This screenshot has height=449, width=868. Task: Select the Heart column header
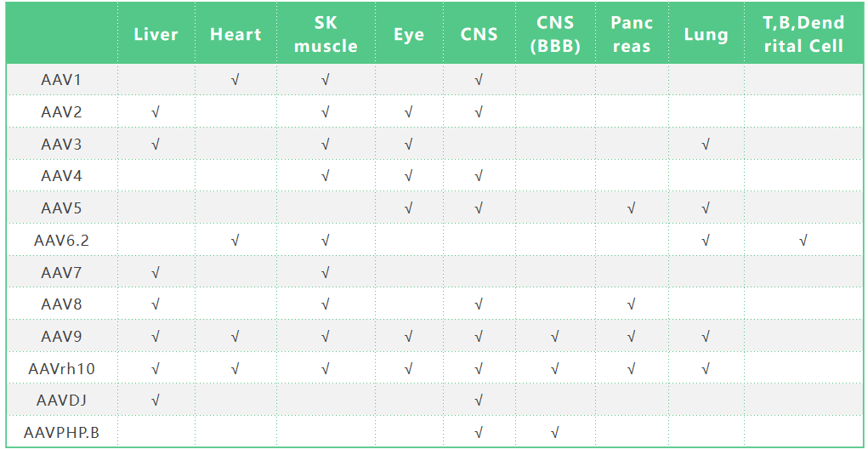tap(235, 35)
